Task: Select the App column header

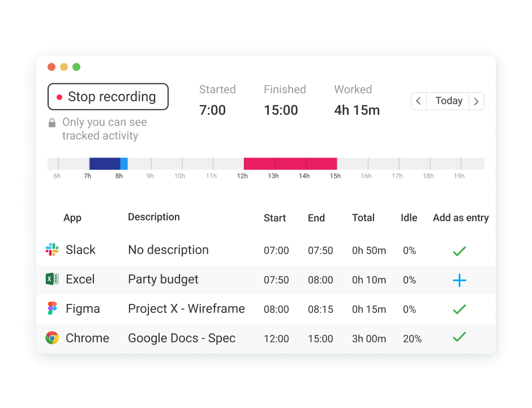Action: pyautogui.click(x=73, y=217)
